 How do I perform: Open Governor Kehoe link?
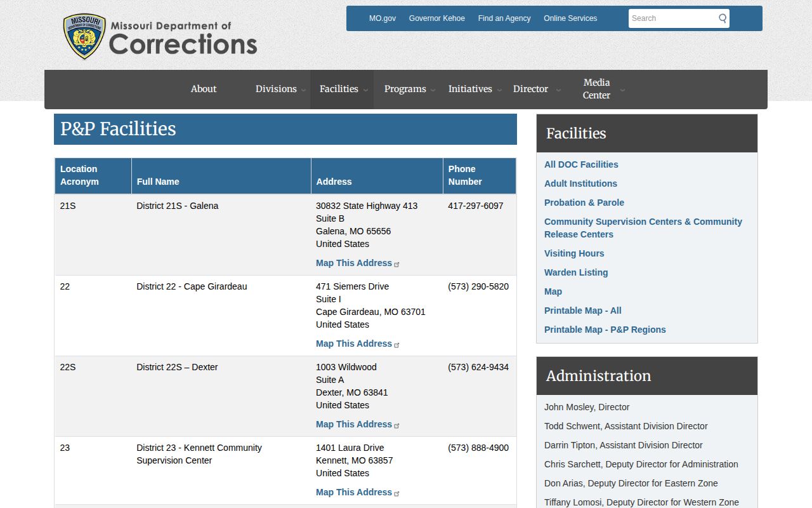[x=437, y=18]
